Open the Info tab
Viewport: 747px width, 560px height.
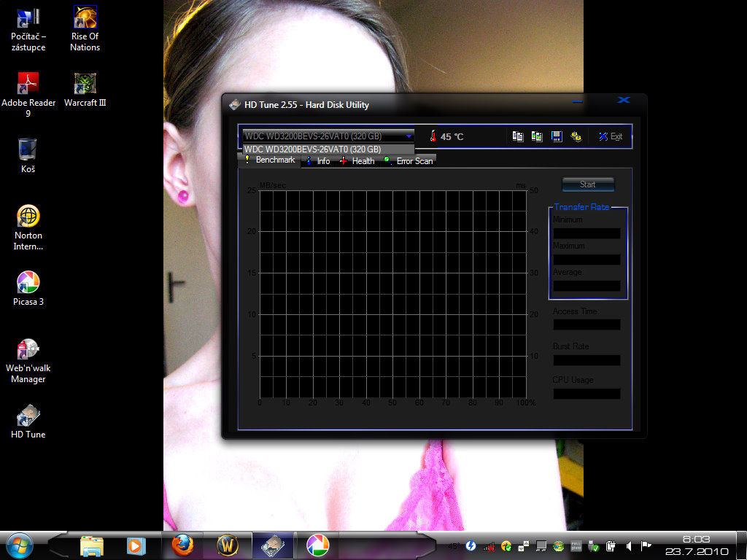tap(319, 161)
